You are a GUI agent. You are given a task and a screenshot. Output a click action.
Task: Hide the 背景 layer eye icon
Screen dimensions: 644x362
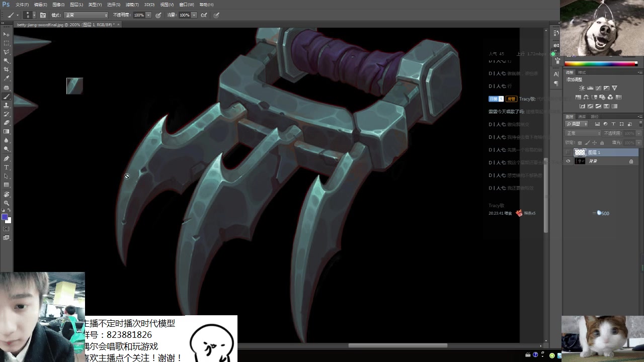(569, 161)
